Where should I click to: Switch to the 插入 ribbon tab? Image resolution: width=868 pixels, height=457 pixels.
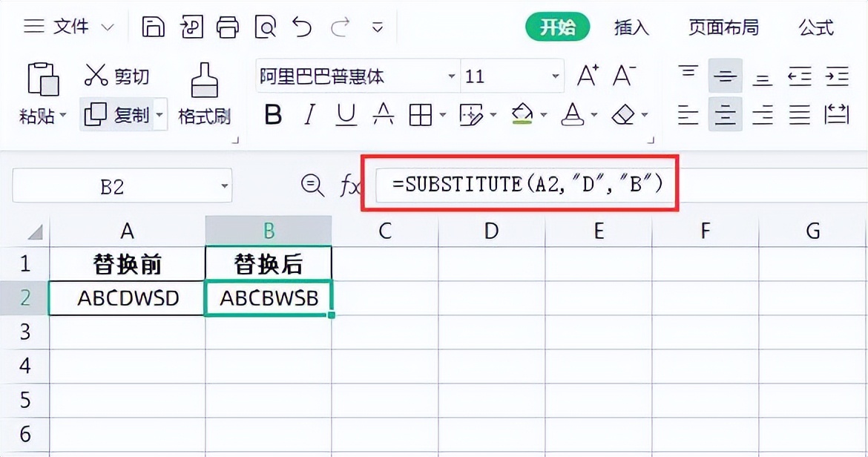(630, 27)
